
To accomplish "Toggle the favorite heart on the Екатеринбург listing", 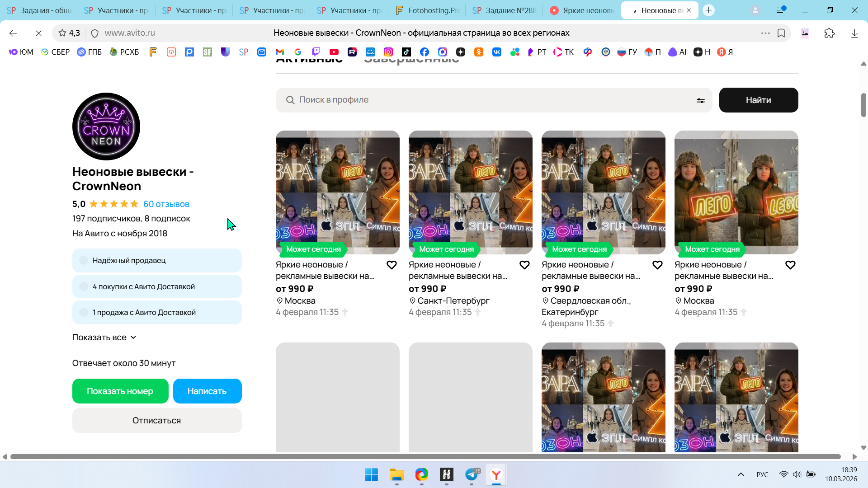I will (x=657, y=265).
